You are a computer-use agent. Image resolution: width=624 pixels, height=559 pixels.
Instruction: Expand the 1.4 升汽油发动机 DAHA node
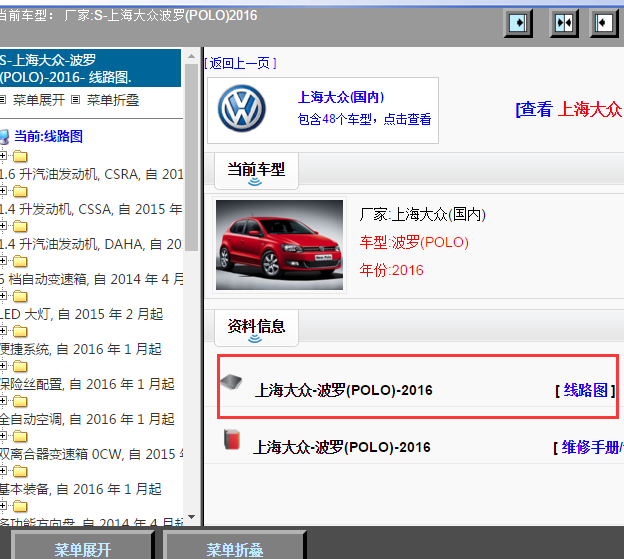3,226
